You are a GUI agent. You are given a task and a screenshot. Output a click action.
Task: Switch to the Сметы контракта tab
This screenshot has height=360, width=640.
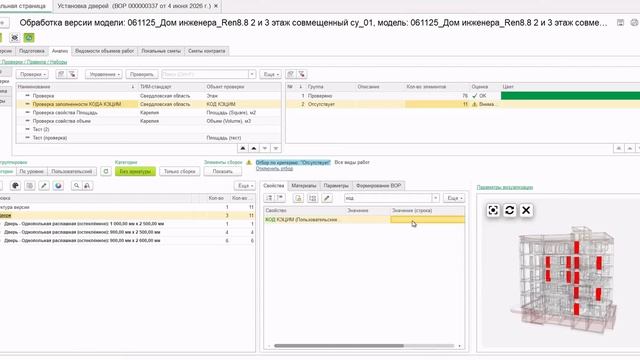point(207,51)
